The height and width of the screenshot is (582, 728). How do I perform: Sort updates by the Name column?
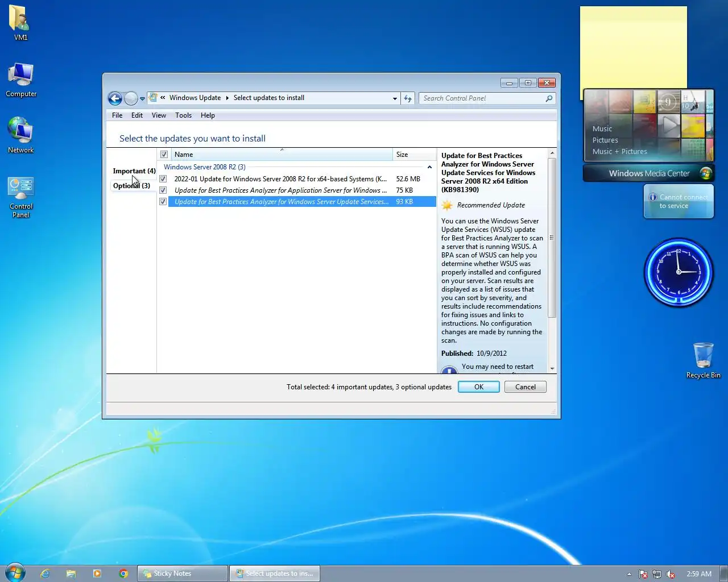tap(282, 155)
